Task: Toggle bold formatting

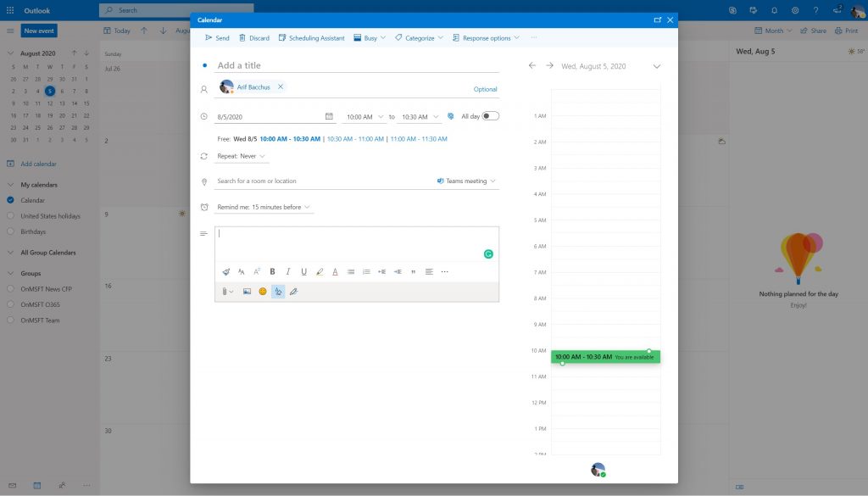Action: (272, 272)
